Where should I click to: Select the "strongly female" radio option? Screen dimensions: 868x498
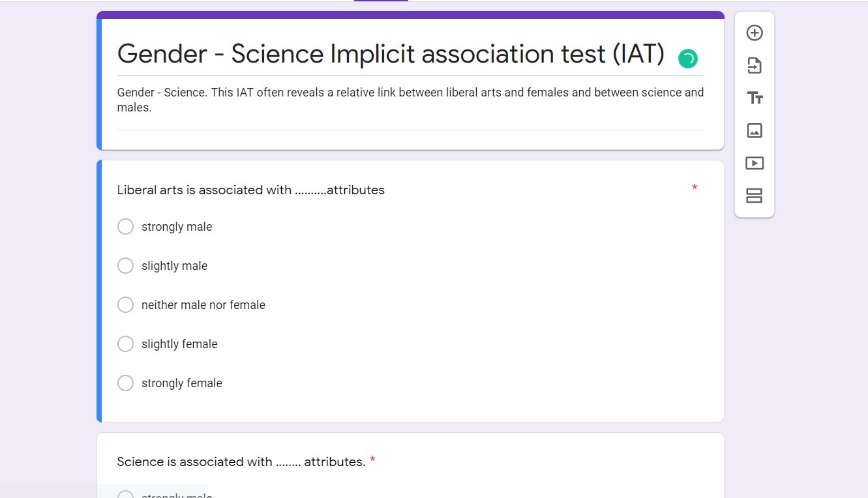click(x=125, y=383)
